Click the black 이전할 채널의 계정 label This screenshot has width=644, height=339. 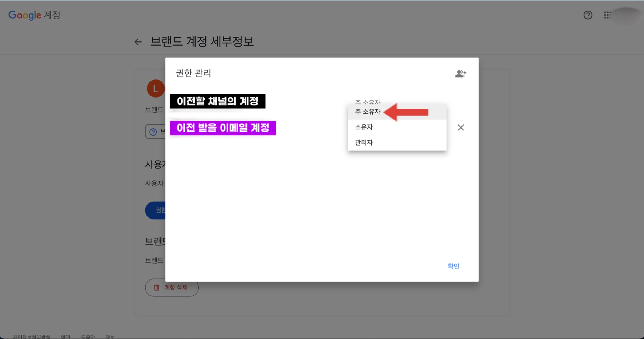tap(217, 101)
